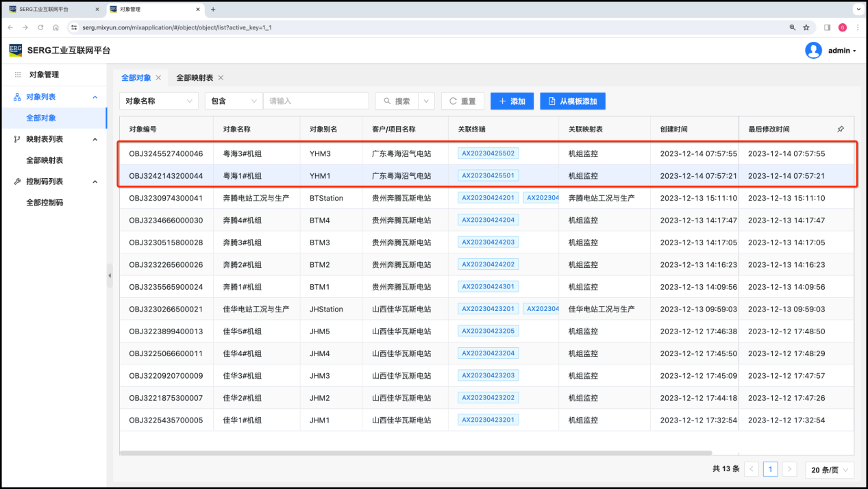Open new browser tab with plus icon
The image size is (868, 489).
[x=213, y=10]
